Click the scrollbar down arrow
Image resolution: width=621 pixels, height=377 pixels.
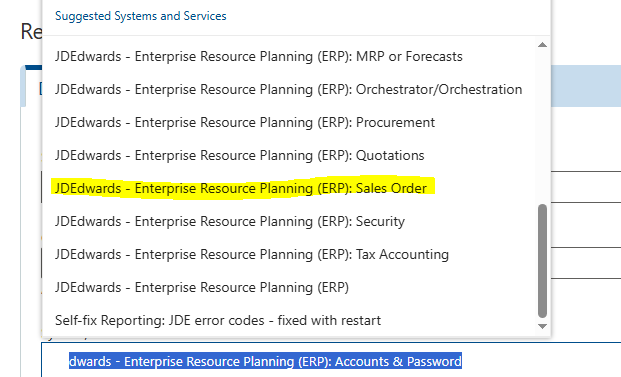pos(543,326)
